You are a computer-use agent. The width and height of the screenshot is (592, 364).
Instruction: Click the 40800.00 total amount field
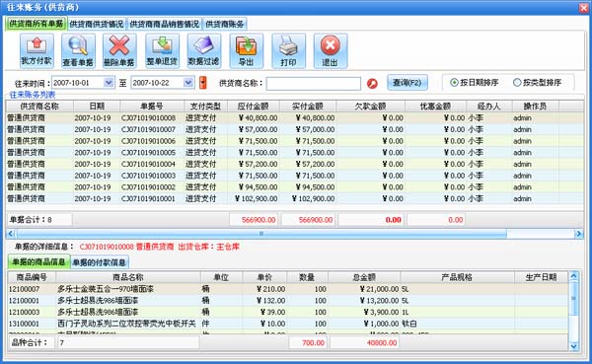pyautogui.click(x=364, y=343)
